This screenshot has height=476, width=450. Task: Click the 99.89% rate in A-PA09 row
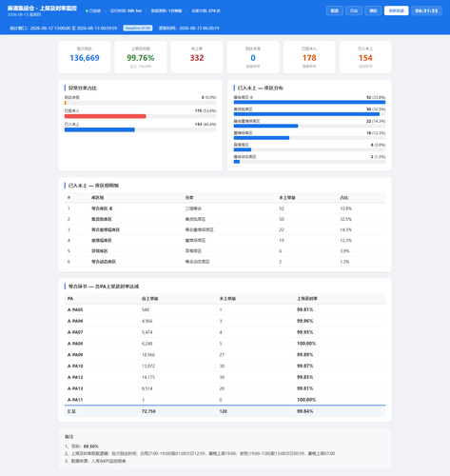pyautogui.click(x=305, y=355)
